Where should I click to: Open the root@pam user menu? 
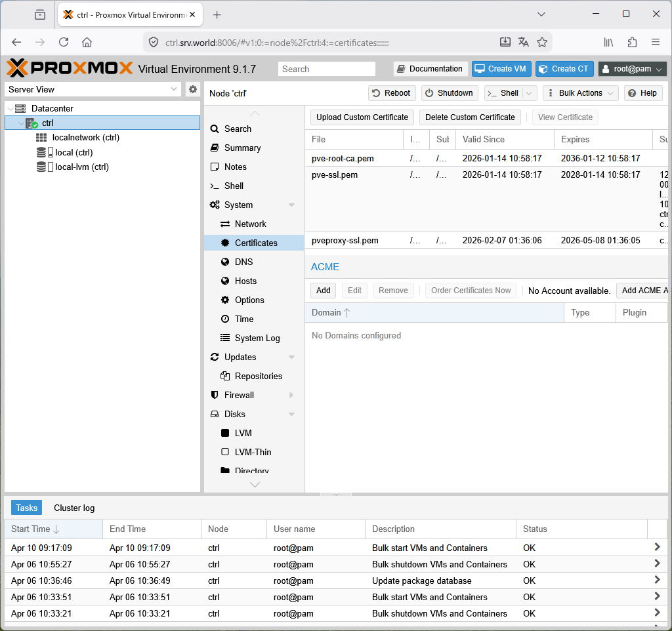pyautogui.click(x=632, y=69)
